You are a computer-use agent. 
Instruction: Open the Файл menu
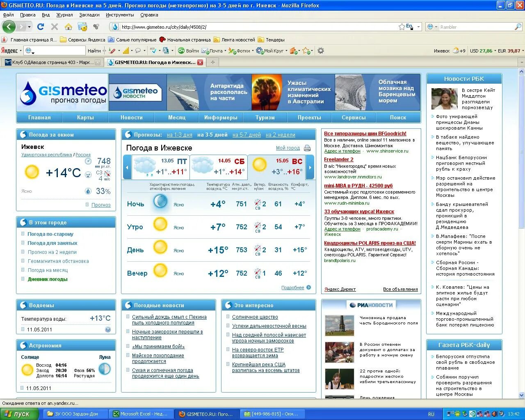(x=8, y=15)
